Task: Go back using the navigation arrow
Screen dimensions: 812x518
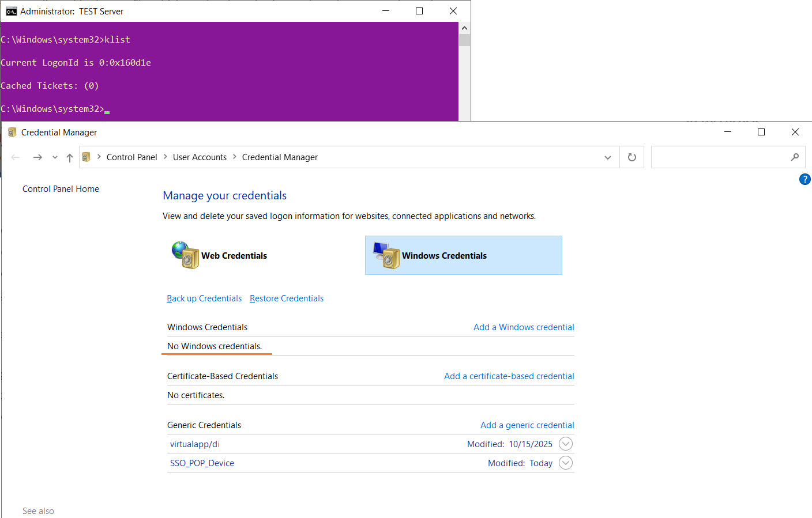Action: click(15, 157)
